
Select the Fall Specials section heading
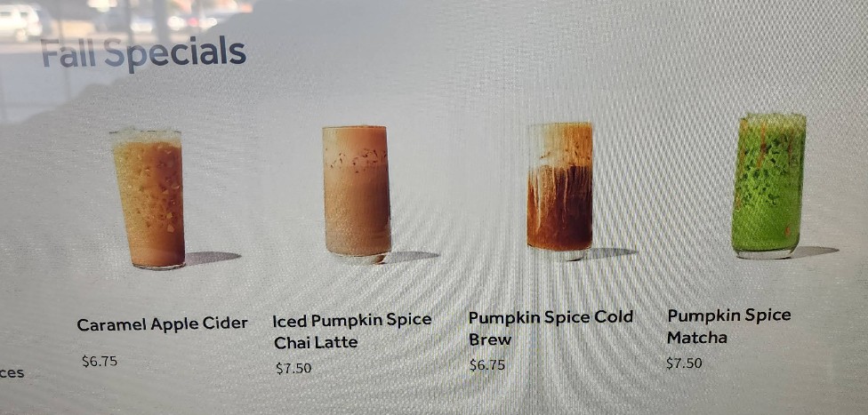tap(143, 53)
